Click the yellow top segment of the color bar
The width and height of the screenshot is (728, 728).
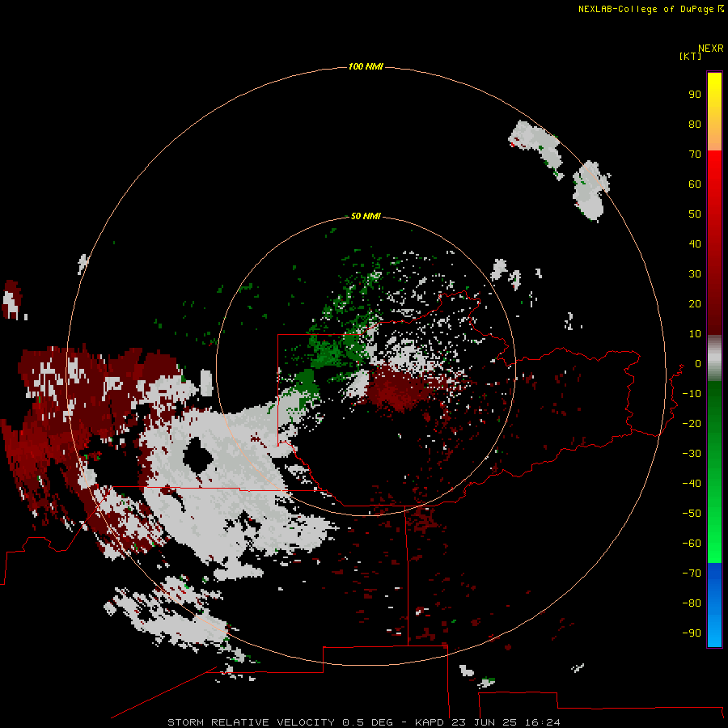[714, 112]
